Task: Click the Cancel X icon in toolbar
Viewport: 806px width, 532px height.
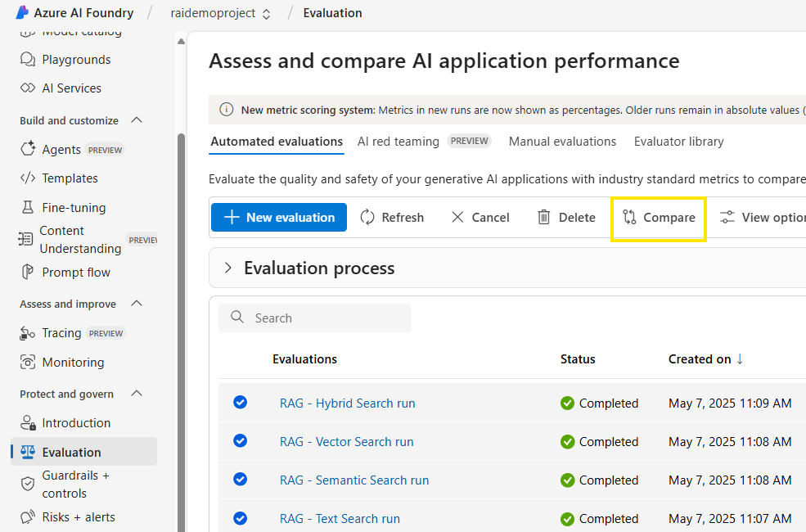Action: [457, 217]
